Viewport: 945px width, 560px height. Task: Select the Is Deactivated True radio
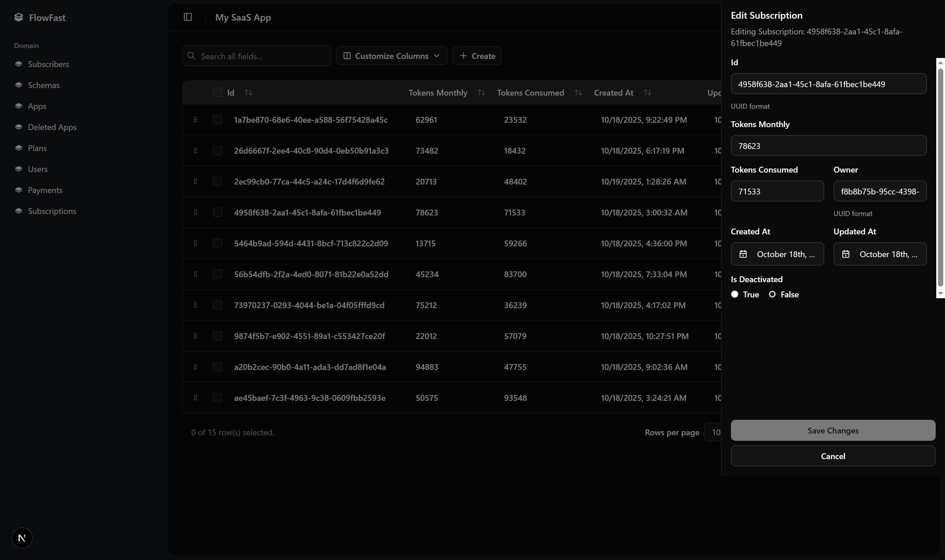click(x=734, y=294)
